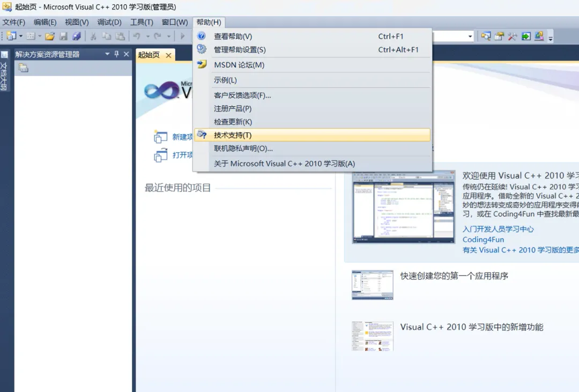This screenshot has height=392, width=579.
Task: Click the 打开项目 open project link
Action: pyautogui.click(x=182, y=154)
